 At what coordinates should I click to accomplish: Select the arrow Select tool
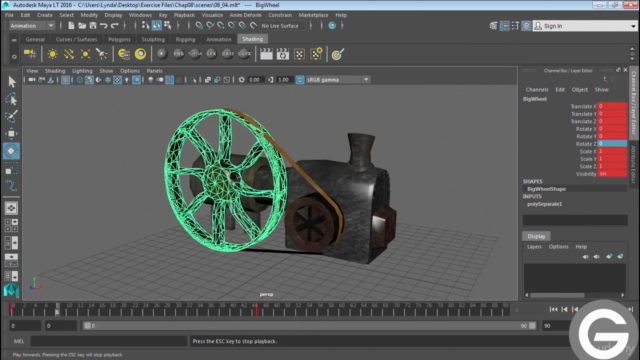(x=11, y=82)
